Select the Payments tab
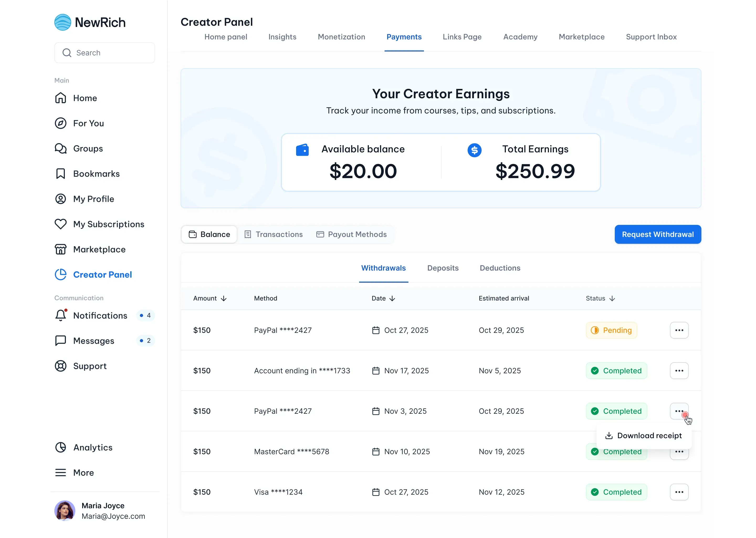756x538 pixels. [404, 37]
